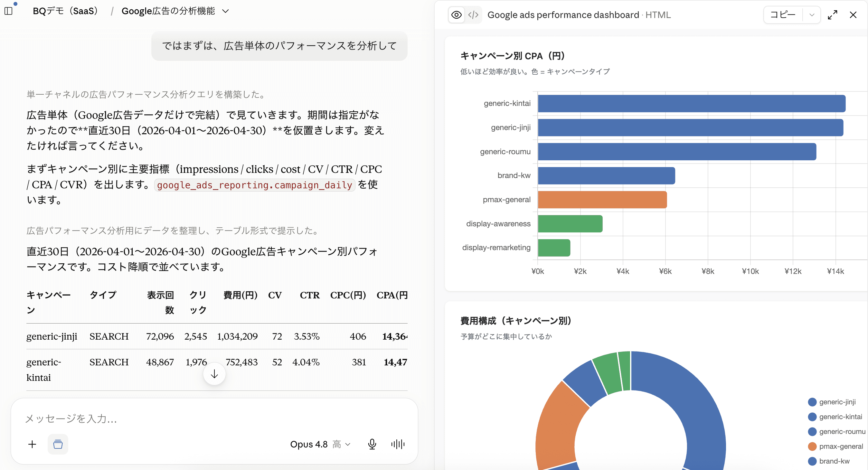Open the BQデモ（SaaS） project link

pyautogui.click(x=65, y=11)
